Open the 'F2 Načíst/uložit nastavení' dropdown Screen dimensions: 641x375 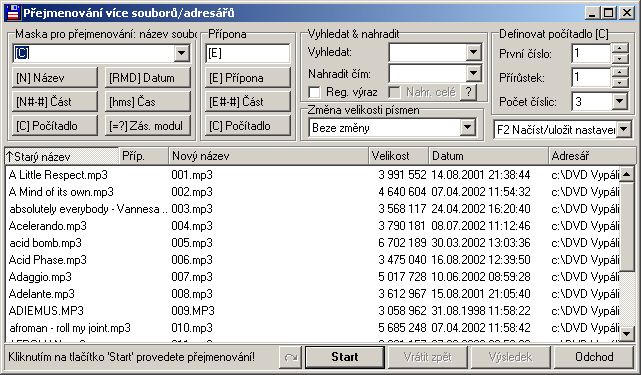[x=624, y=130]
